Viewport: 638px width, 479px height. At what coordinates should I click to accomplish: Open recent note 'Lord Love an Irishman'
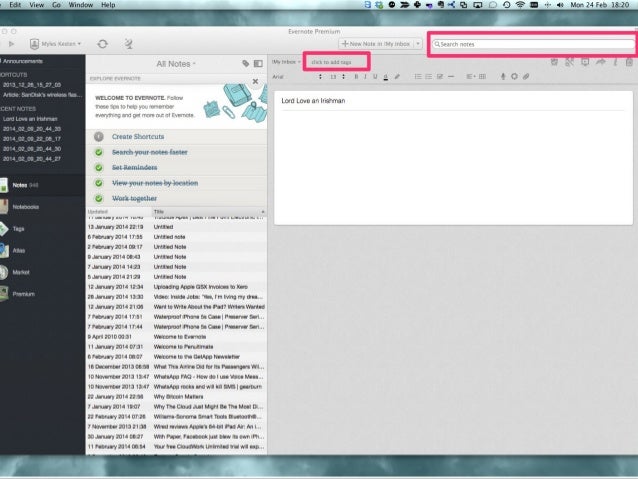(30, 119)
